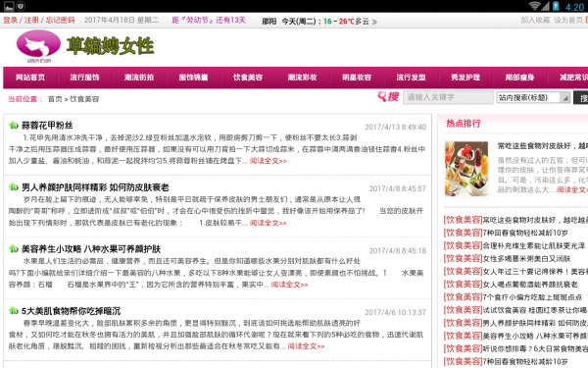Click green leaf icon beside 美容养生小攻略

14,249
